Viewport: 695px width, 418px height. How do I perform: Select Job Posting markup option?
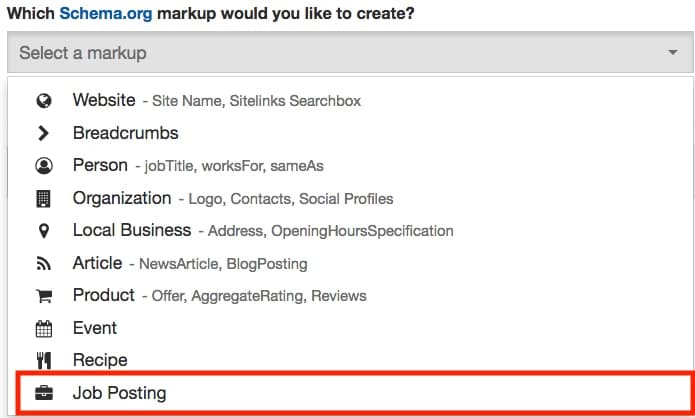[x=119, y=394]
